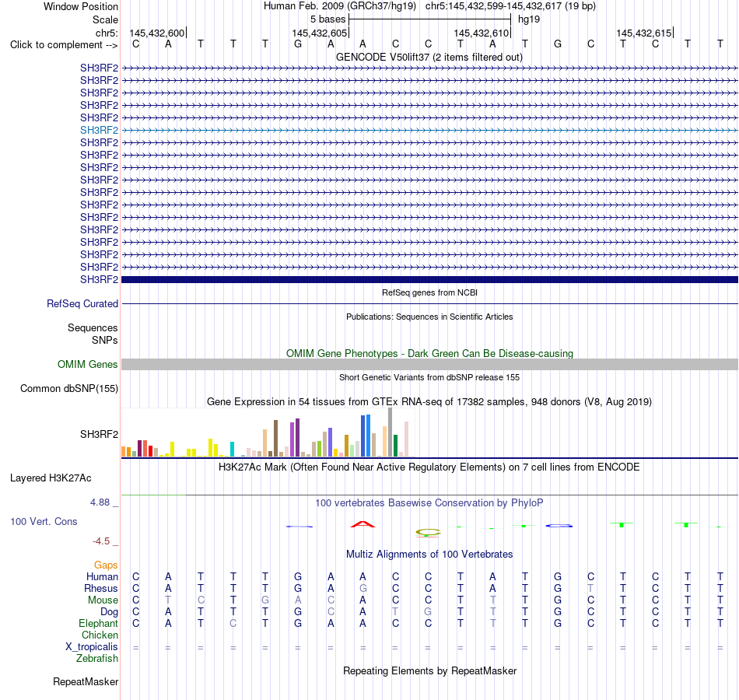Click the dark brown bar in GTEx chart
Image resolution: width=739 pixels, height=700 pixels.
click(x=275, y=439)
